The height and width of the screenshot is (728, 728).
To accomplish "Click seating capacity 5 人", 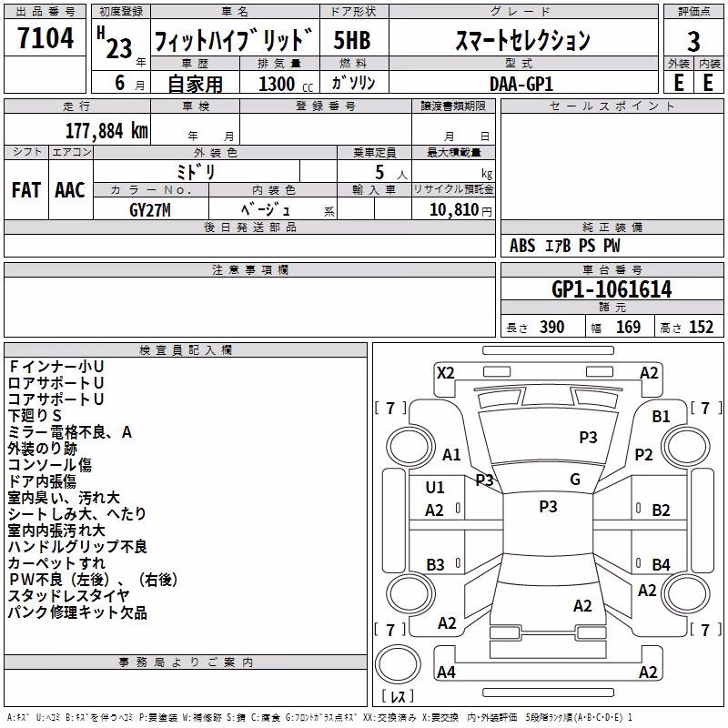I will pos(391,173).
